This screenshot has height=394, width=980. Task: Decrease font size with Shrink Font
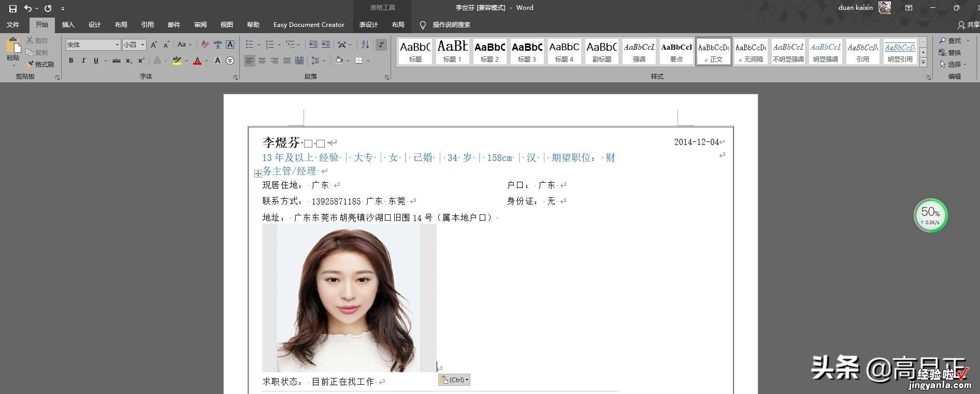point(166,45)
